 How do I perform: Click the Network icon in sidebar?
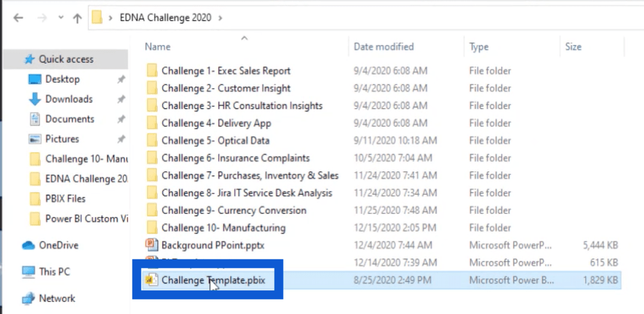click(x=28, y=298)
